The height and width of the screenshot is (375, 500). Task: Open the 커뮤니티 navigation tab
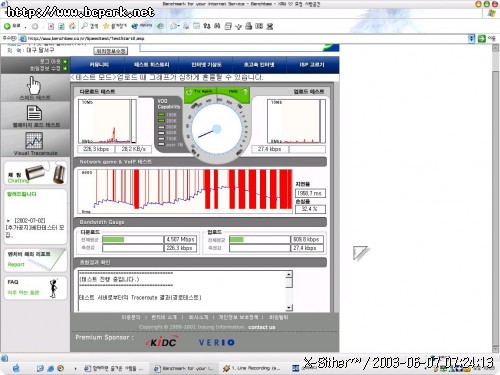coord(99,65)
